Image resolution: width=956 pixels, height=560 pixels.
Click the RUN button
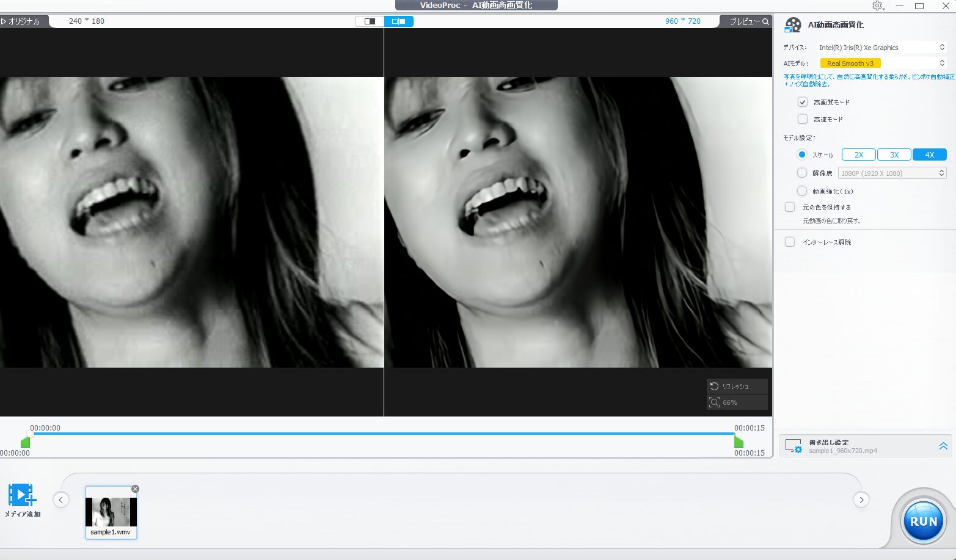tap(923, 521)
